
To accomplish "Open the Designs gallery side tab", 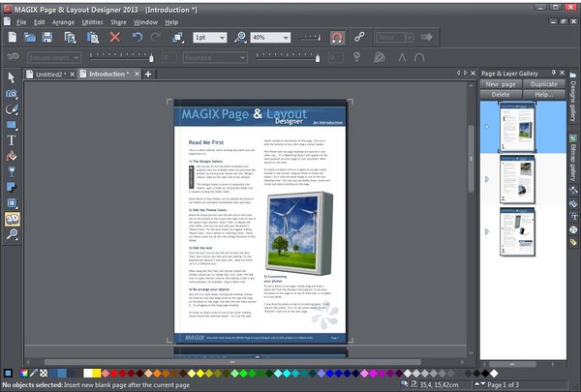I will tap(573, 98).
